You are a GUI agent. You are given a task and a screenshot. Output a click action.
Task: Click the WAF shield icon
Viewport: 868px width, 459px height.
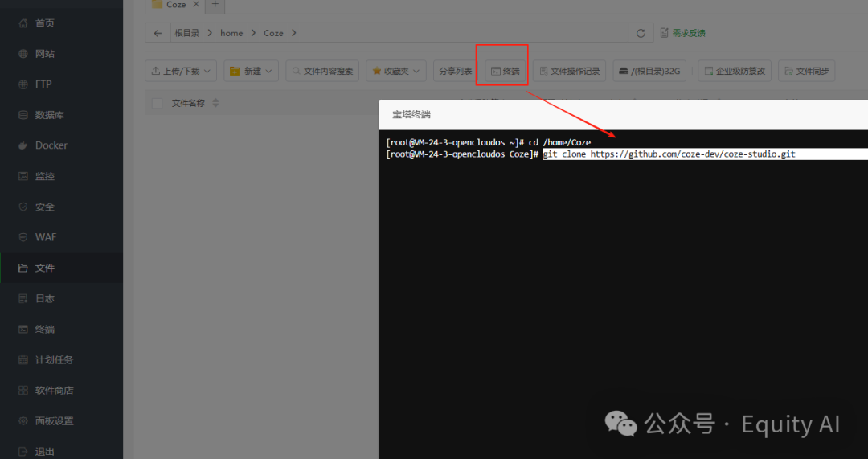(23, 237)
